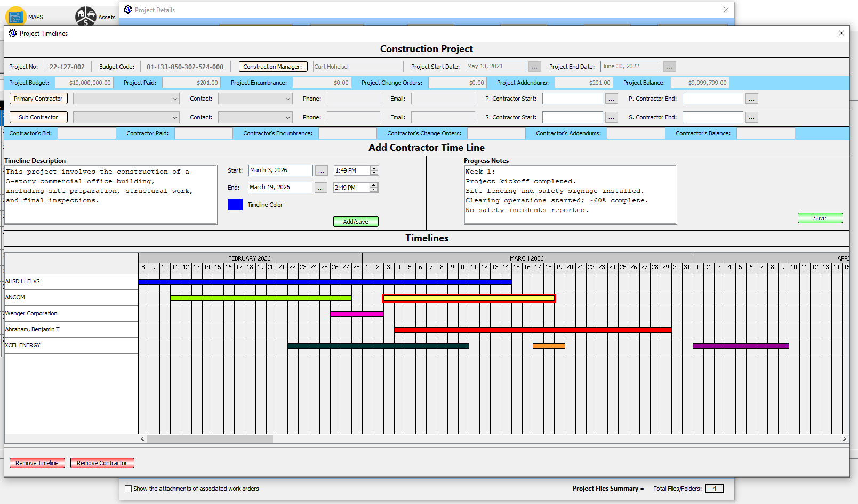Viewport: 858px width, 504px height.
Task: Click the Remove Timeline button
Action: (x=37, y=462)
